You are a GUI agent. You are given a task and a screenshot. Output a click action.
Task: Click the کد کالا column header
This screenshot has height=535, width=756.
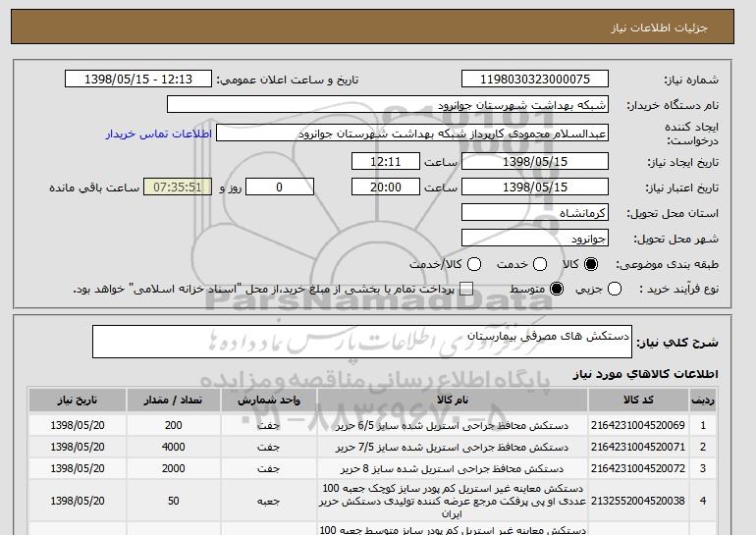click(638, 401)
